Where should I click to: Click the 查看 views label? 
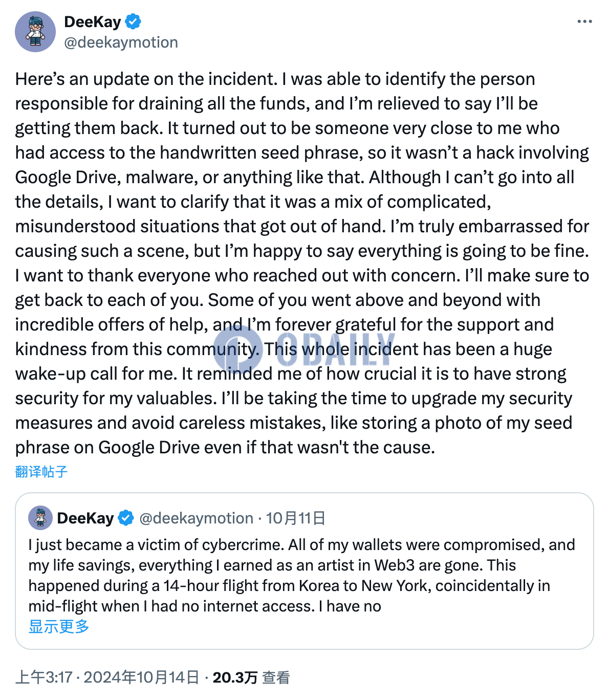276,677
